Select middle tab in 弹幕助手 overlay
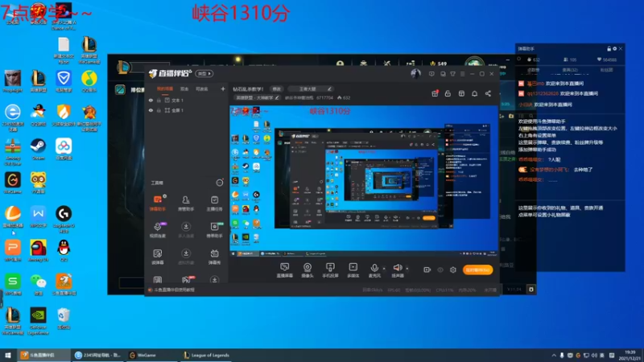This screenshot has height=362, width=644. 570,70
